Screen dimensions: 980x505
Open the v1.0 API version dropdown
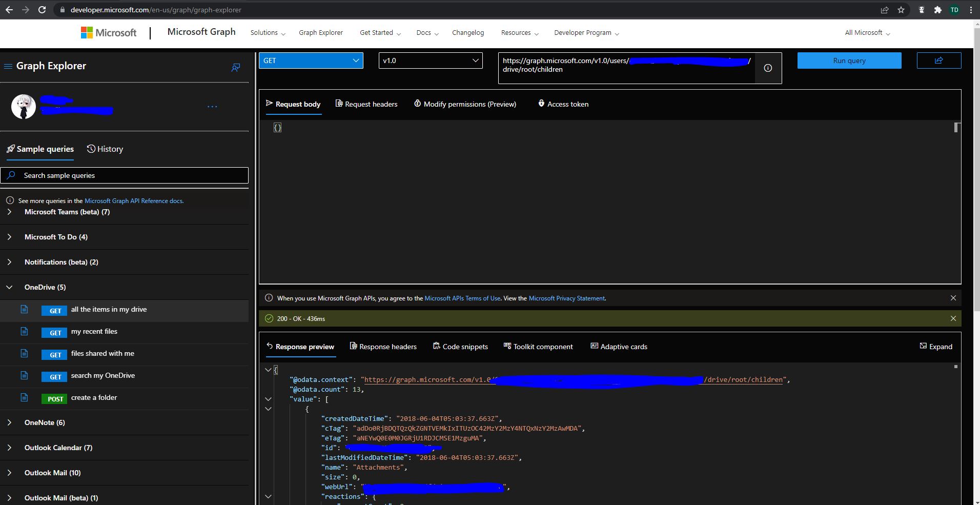[x=474, y=60]
